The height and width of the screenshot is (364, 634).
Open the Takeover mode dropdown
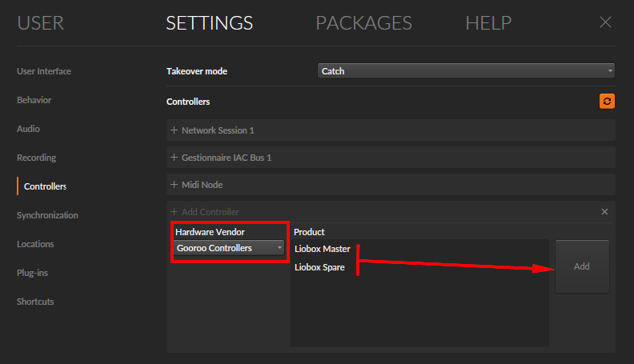point(466,71)
